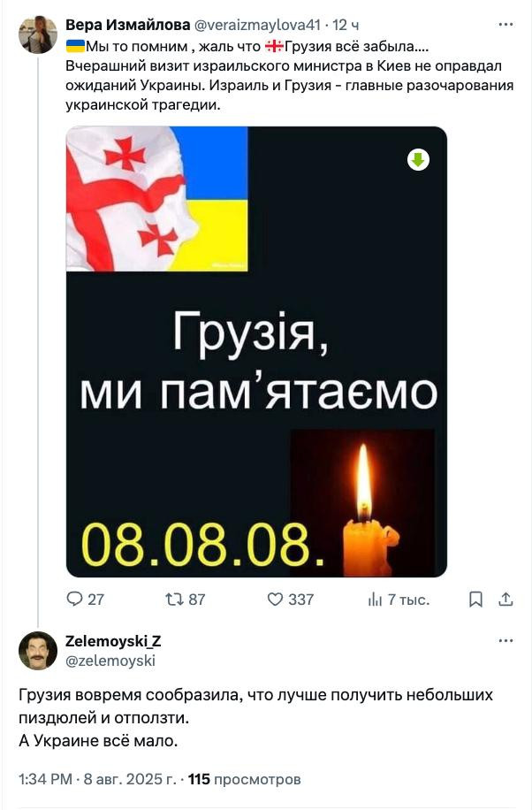Open the @veraizmaylova41 handle link
This screenshot has height=810, width=532.
[256, 24]
